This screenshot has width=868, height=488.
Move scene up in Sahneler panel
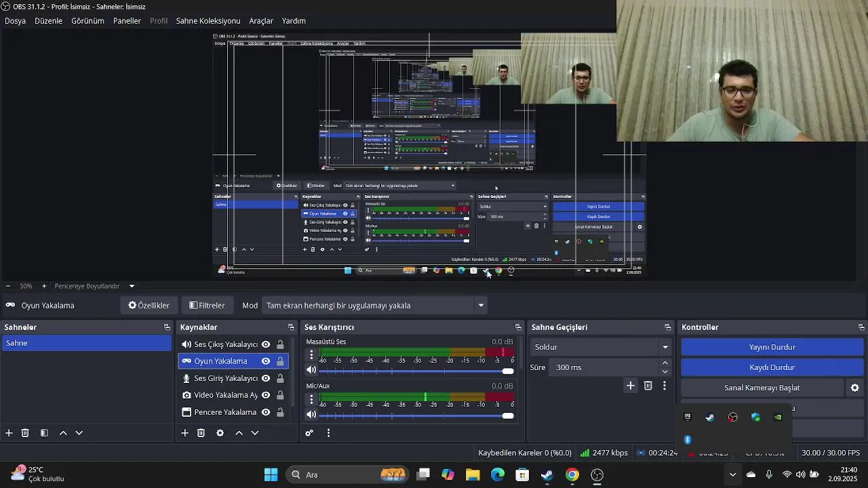[63, 433]
